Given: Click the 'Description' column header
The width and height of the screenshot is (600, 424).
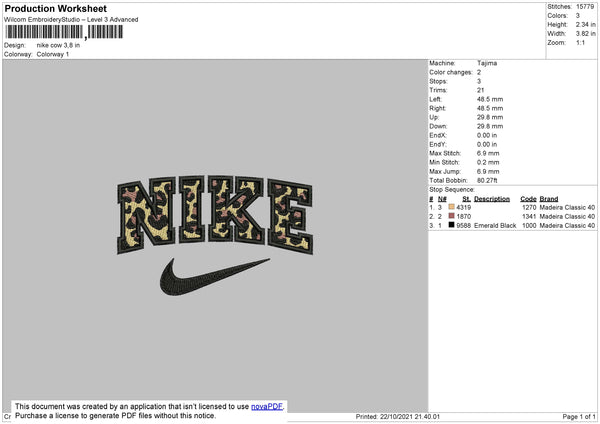Looking at the screenshot, I should 492,199.
